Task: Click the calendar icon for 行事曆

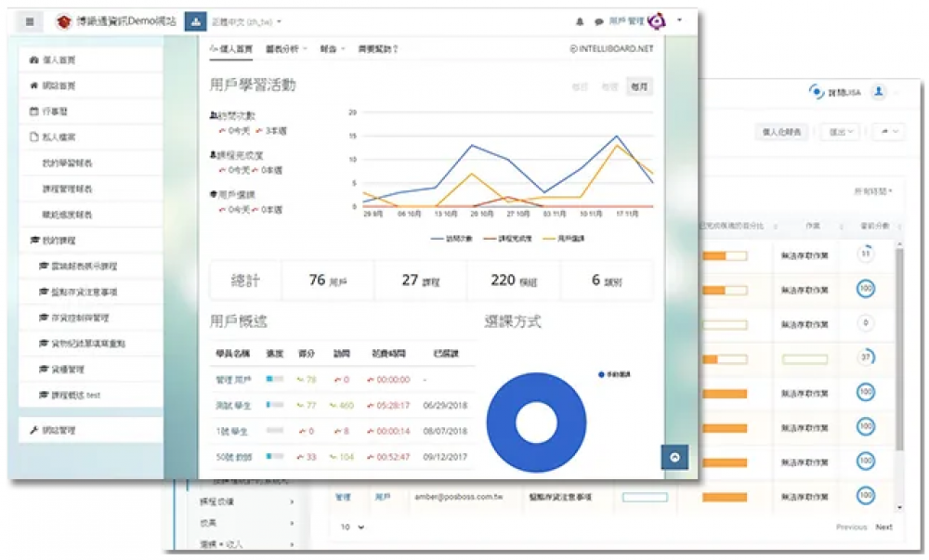Action: coord(34,111)
